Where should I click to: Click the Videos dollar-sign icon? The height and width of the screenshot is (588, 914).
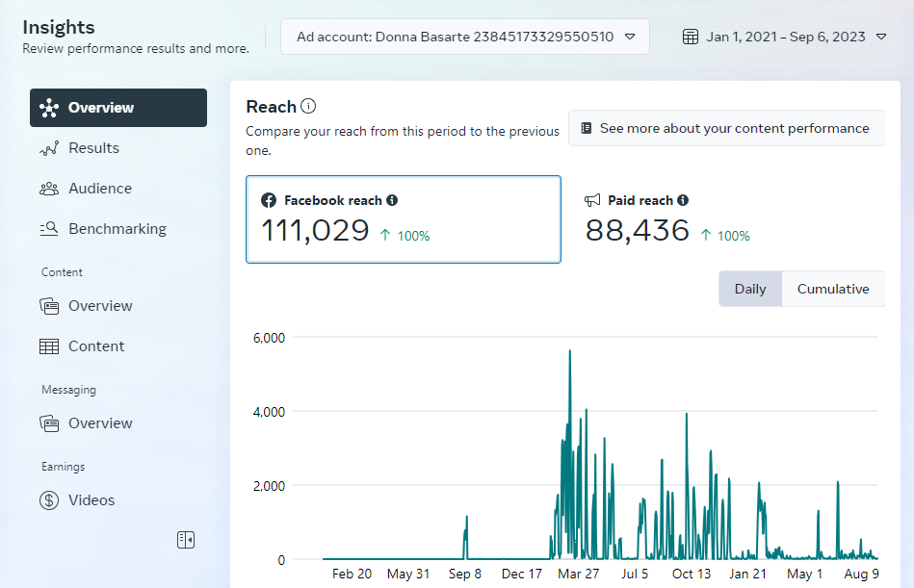pyautogui.click(x=49, y=500)
